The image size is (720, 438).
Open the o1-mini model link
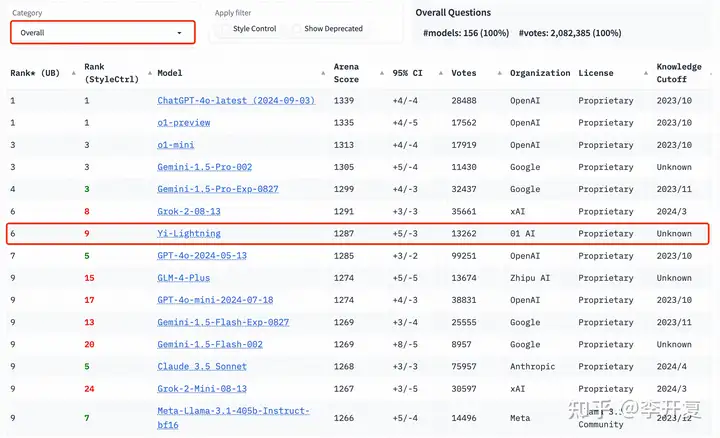[175, 145]
